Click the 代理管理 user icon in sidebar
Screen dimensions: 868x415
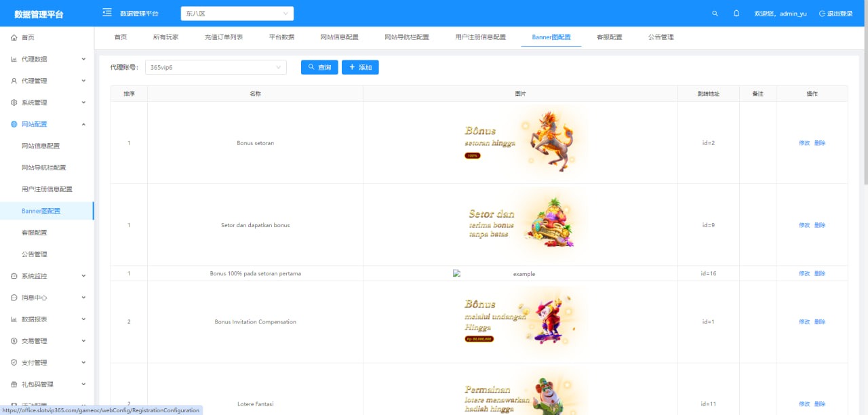(x=14, y=81)
